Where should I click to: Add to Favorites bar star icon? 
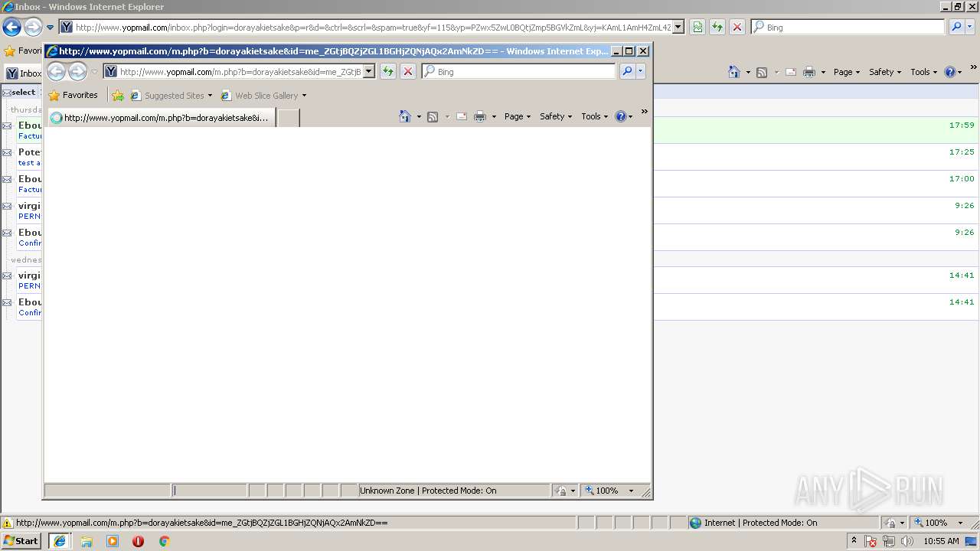118,96
